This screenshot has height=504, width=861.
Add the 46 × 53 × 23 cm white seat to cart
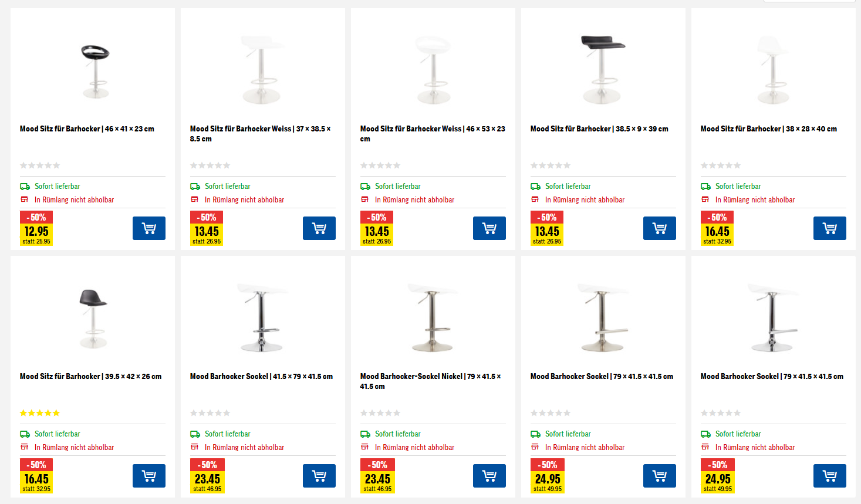coord(489,228)
